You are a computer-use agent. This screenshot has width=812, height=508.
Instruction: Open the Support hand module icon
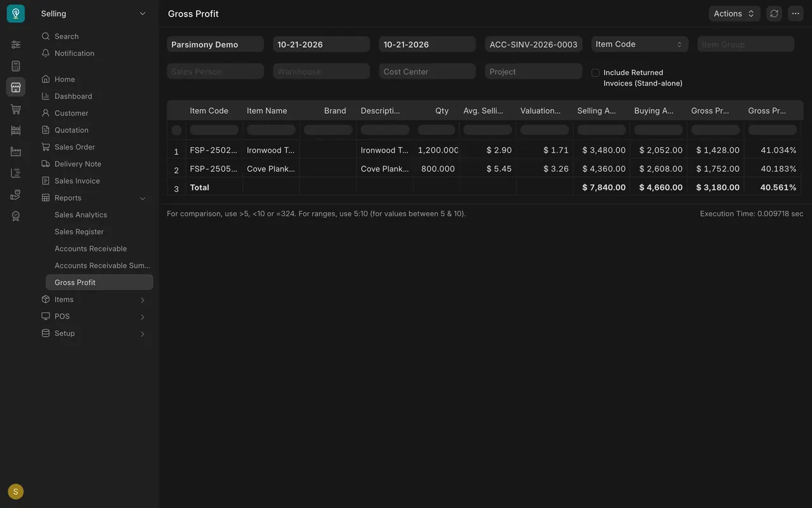click(x=16, y=195)
